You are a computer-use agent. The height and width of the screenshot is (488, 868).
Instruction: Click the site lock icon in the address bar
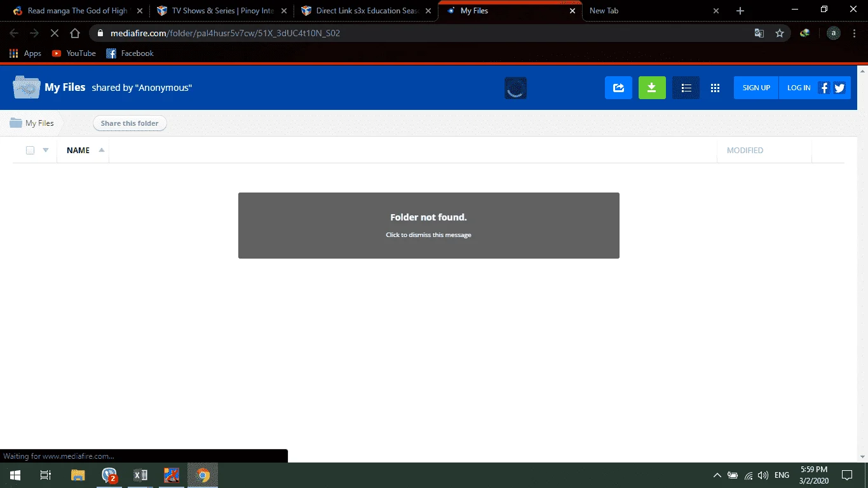[x=100, y=33]
